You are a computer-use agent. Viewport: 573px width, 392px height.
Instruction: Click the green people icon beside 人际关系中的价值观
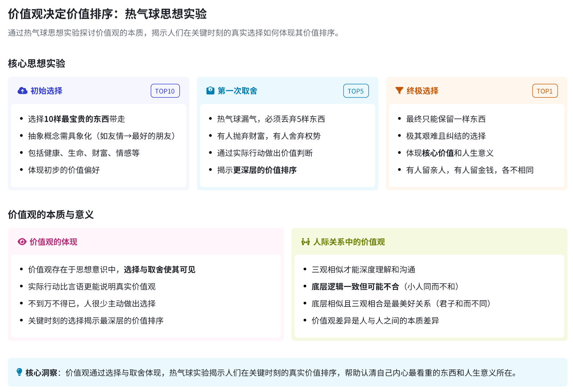click(305, 242)
